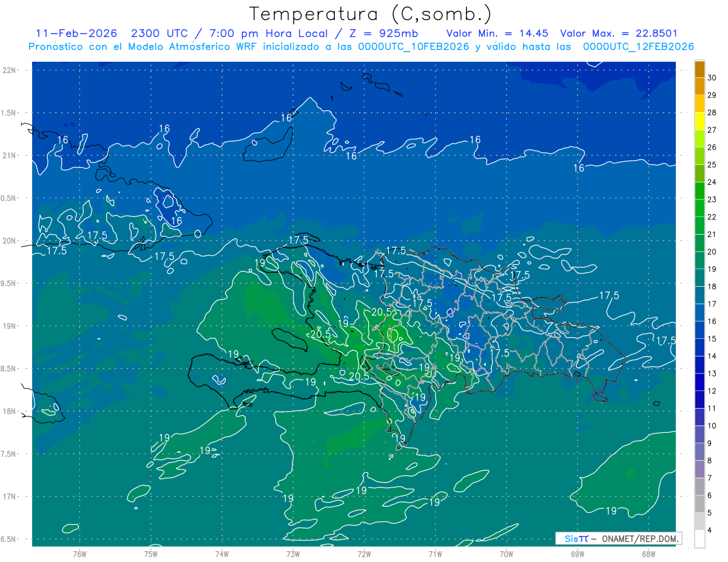Click the 71W longitude axis label

tap(435, 554)
